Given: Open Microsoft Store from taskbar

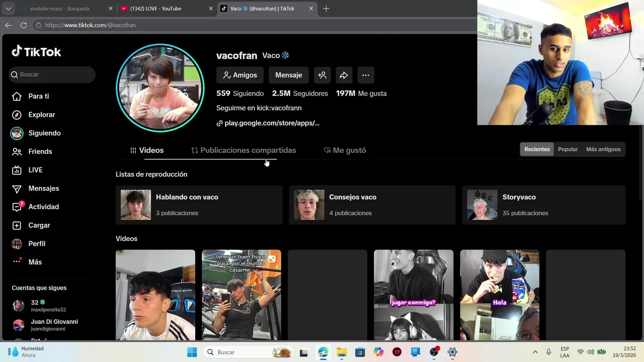Looking at the screenshot, I should coord(360,352).
